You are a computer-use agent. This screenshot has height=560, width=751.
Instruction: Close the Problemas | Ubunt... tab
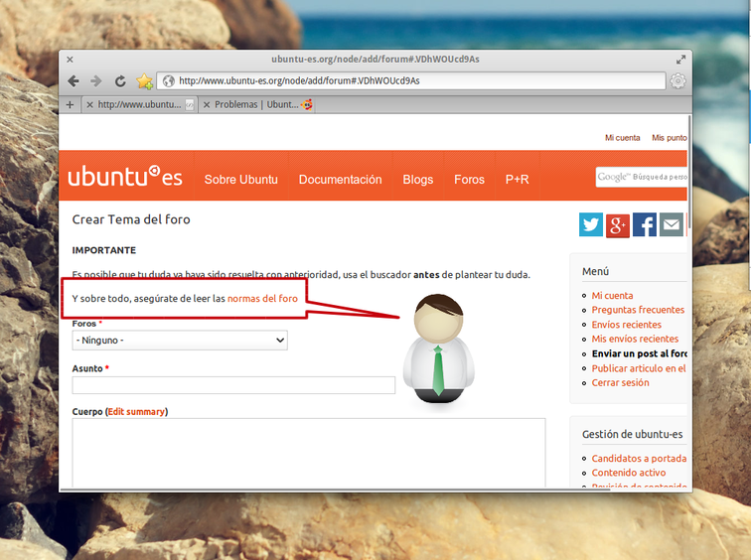tap(207, 104)
